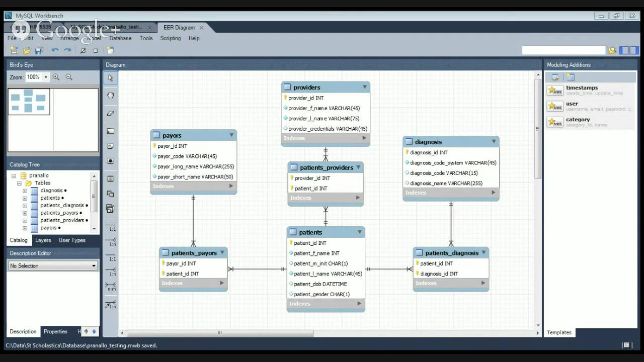
Task: Select the eraser delete tool
Action: (x=110, y=113)
